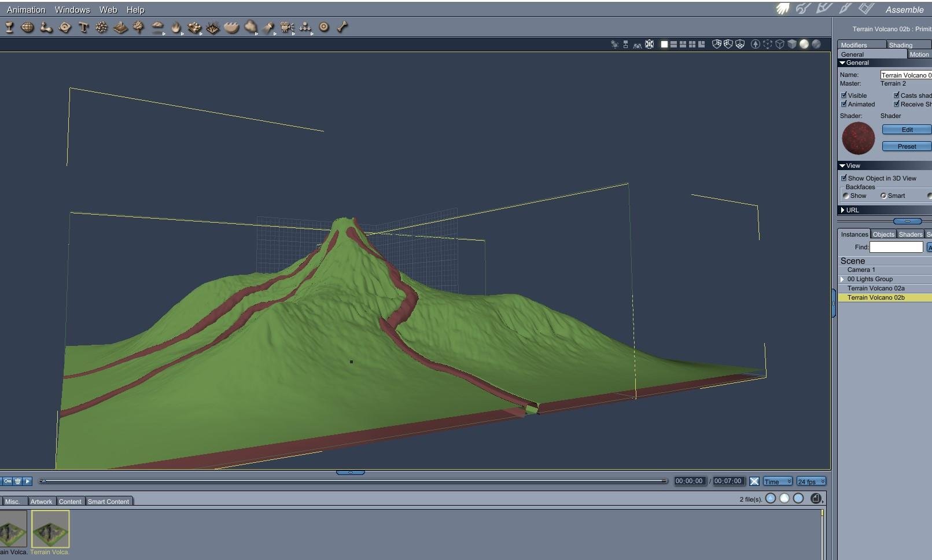The height and width of the screenshot is (560, 932).
Task: Open the Time dropdown
Action: [x=778, y=481]
